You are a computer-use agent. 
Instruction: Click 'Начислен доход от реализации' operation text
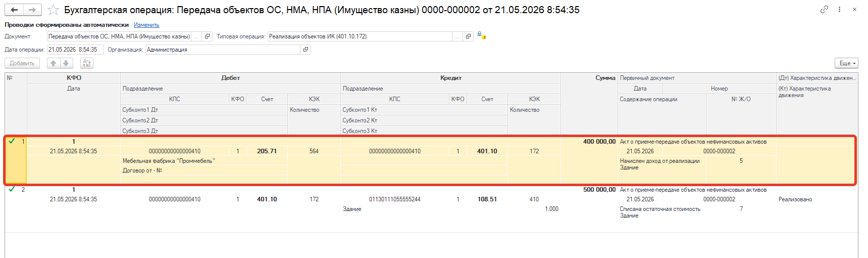[659, 161]
